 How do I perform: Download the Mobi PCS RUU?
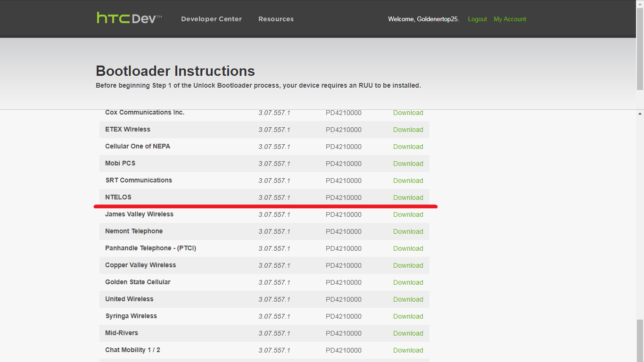tap(408, 164)
